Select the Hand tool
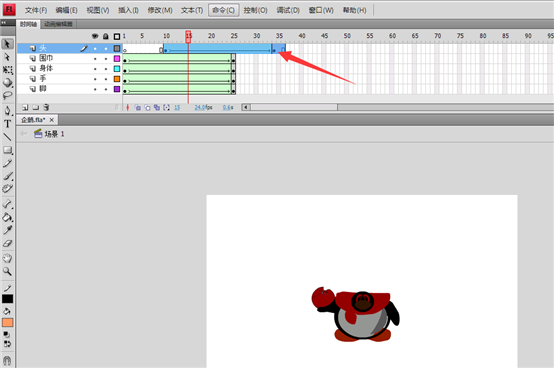The image size is (554, 368). pyautogui.click(x=7, y=258)
